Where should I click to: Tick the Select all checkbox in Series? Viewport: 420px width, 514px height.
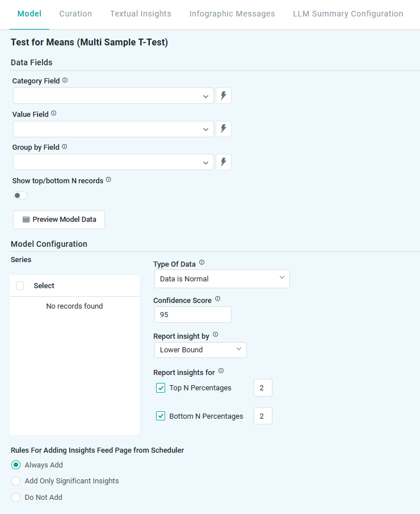point(20,286)
